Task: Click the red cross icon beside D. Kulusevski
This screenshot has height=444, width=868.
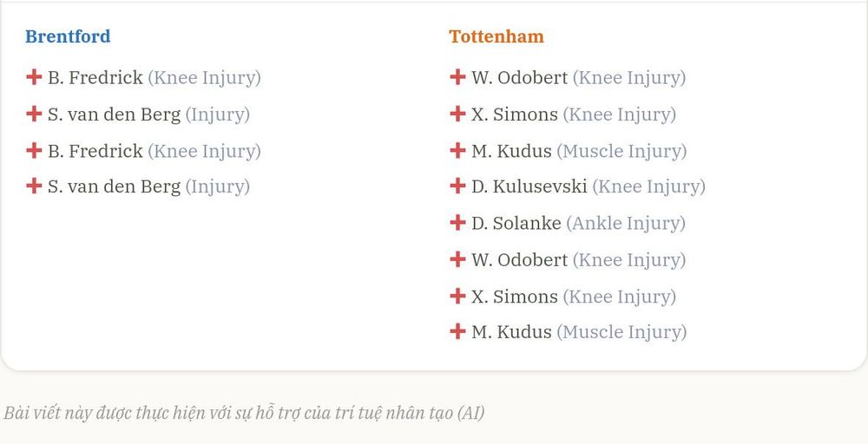Action: tap(457, 186)
